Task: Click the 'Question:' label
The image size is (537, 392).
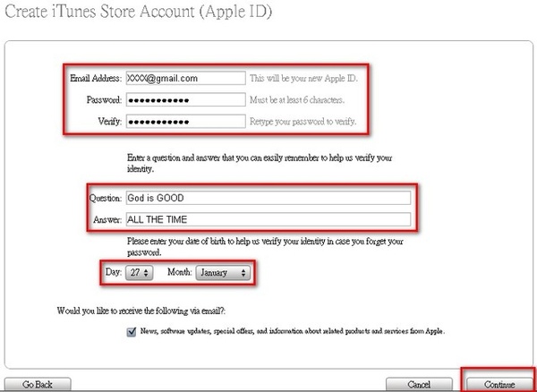Action: (x=106, y=198)
